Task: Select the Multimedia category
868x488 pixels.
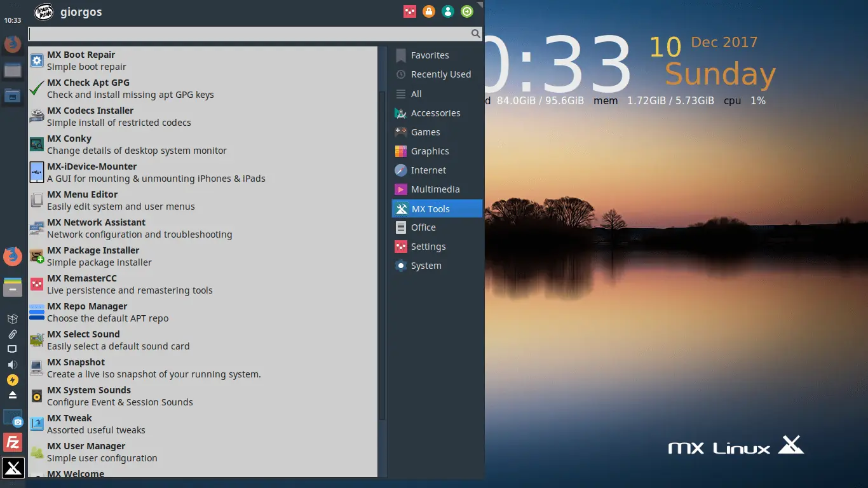Action: pos(437,189)
